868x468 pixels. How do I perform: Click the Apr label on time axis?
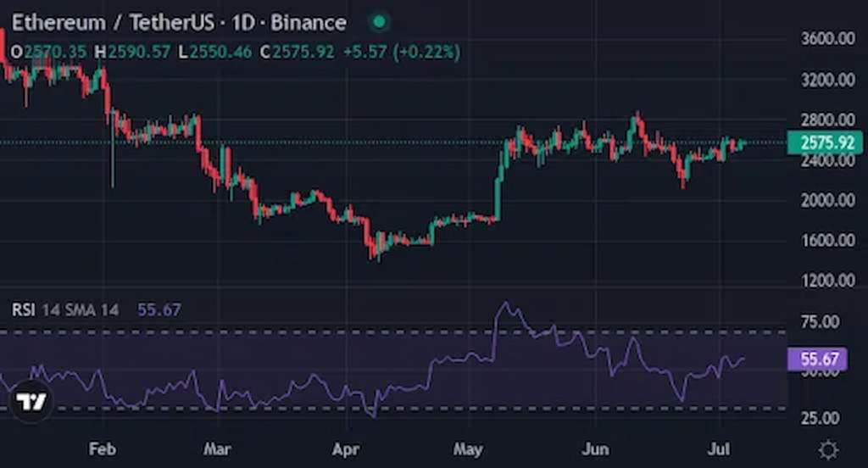pos(346,448)
